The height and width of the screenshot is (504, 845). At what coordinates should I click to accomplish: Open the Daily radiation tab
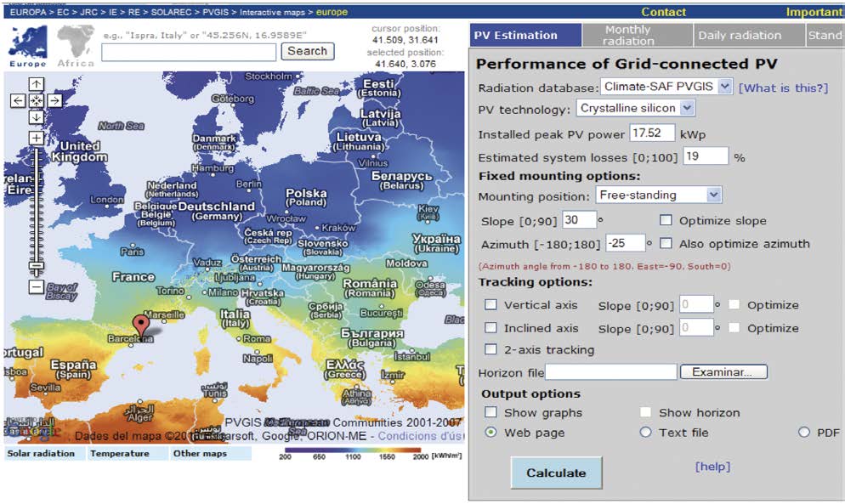[739, 35]
